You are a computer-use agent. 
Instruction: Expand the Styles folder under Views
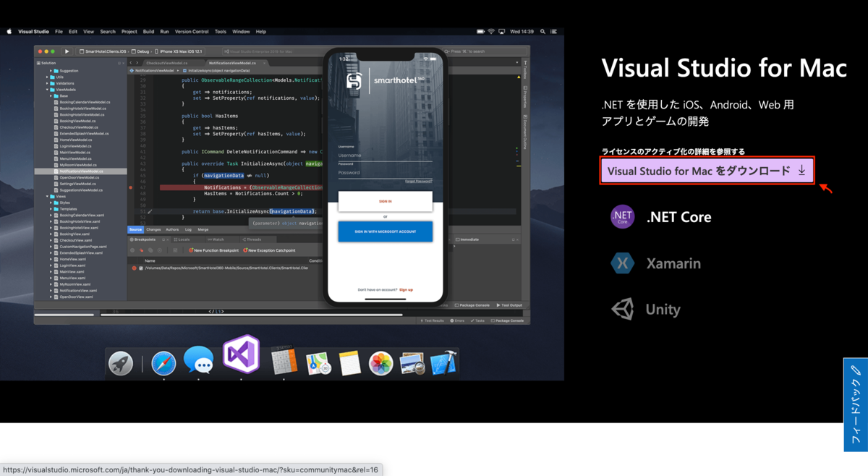51,203
